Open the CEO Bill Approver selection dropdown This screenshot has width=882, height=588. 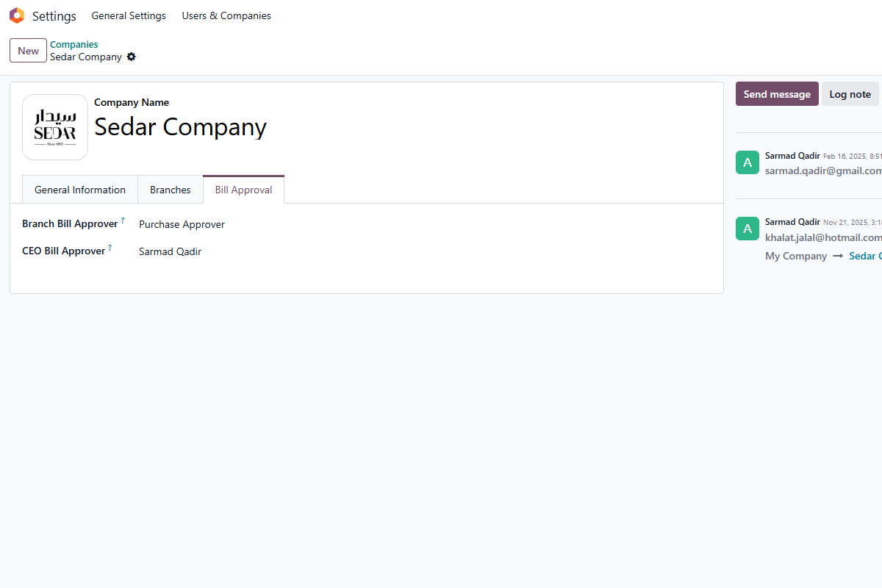point(170,251)
